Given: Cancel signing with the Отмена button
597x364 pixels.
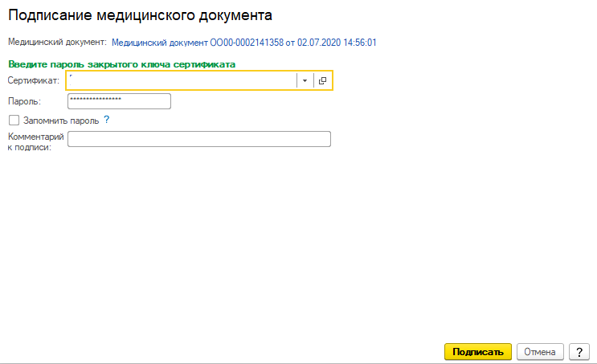Looking at the screenshot, I should point(539,352).
